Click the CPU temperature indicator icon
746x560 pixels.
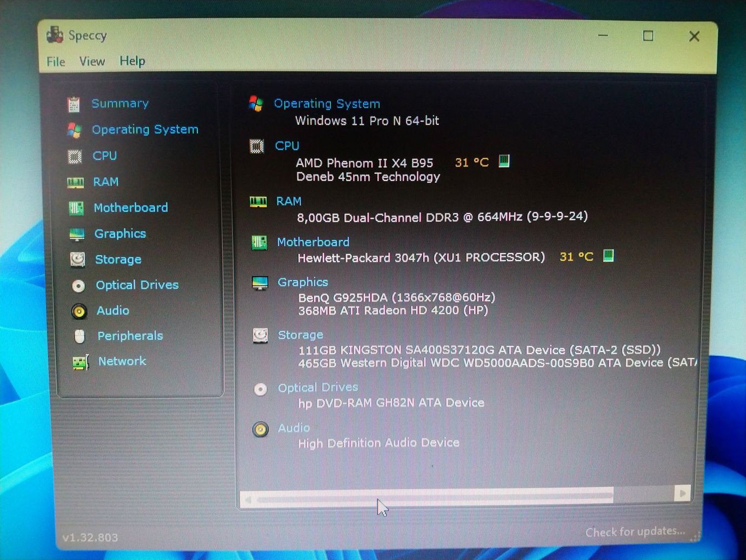[x=504, y=161]
